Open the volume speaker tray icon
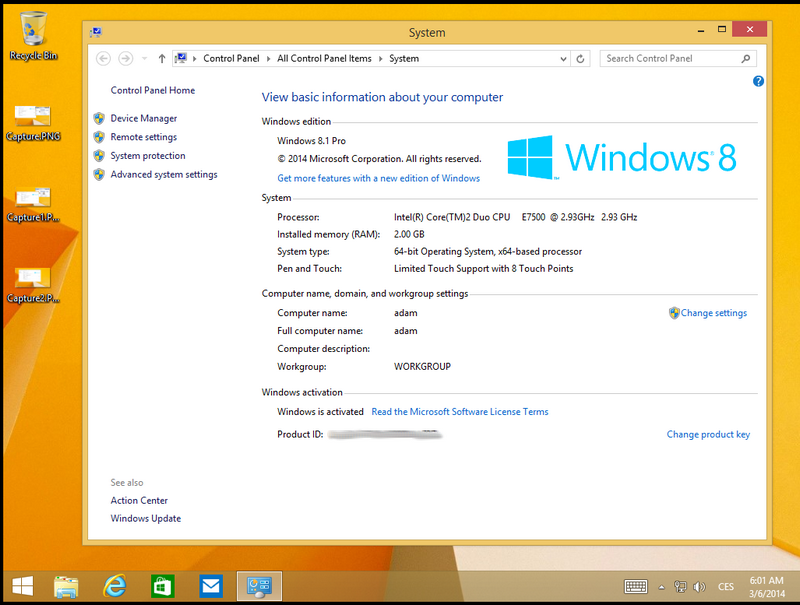The height and width of the screenshot is (605, 800). (x=699, y=587)
